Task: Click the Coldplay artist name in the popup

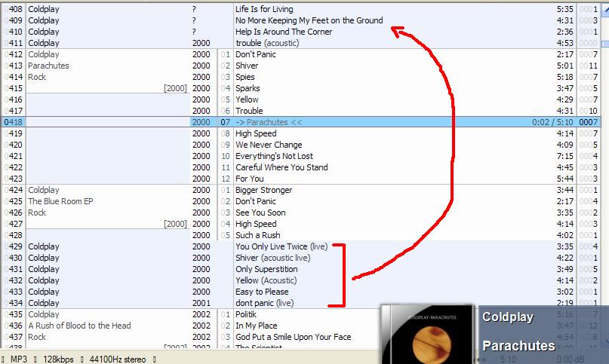Action: pos(508,317)
